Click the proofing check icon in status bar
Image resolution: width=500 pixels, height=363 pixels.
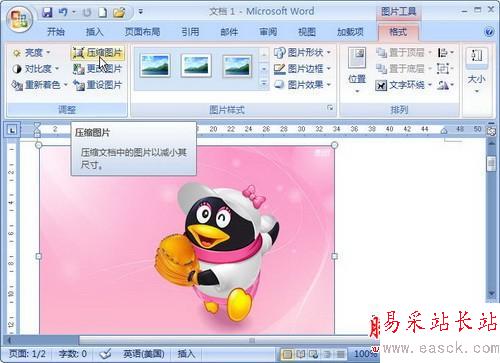pos(106,354)
